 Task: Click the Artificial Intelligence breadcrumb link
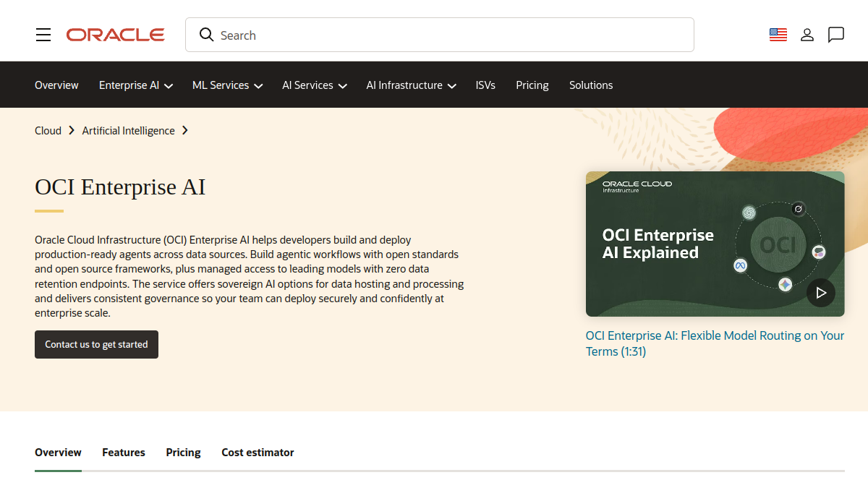click(x=128, y=131)
